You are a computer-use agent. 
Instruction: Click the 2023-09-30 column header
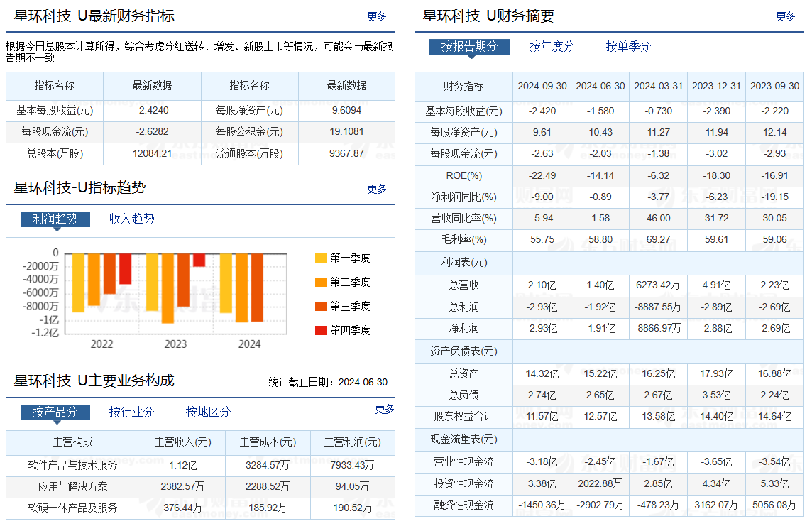(774, 86)
